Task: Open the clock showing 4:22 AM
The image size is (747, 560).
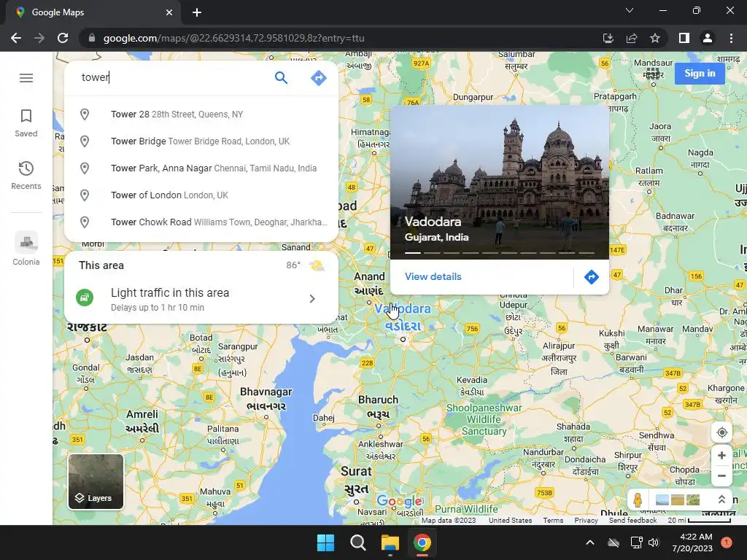Action: [692, 542]
